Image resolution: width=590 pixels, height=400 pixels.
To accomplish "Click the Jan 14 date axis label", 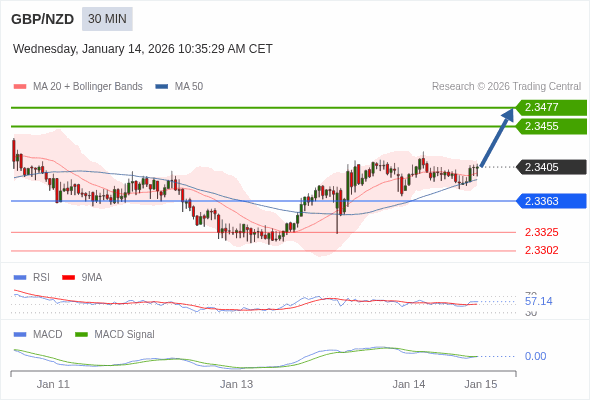I will pos(409,385).
